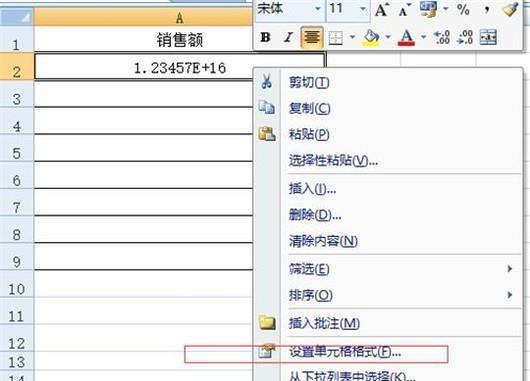Select row 5 header
The width and height of the screenshot is (530, 381).
[17, 148]
